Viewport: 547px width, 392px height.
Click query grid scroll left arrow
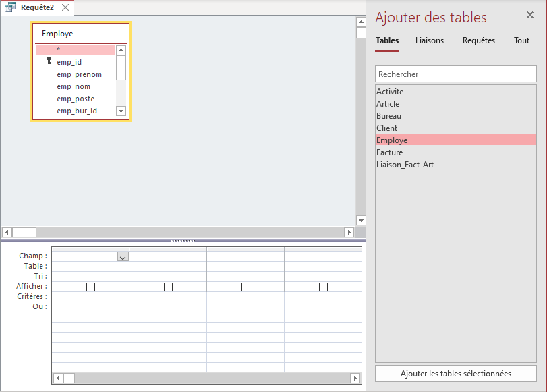click(58, 379)
